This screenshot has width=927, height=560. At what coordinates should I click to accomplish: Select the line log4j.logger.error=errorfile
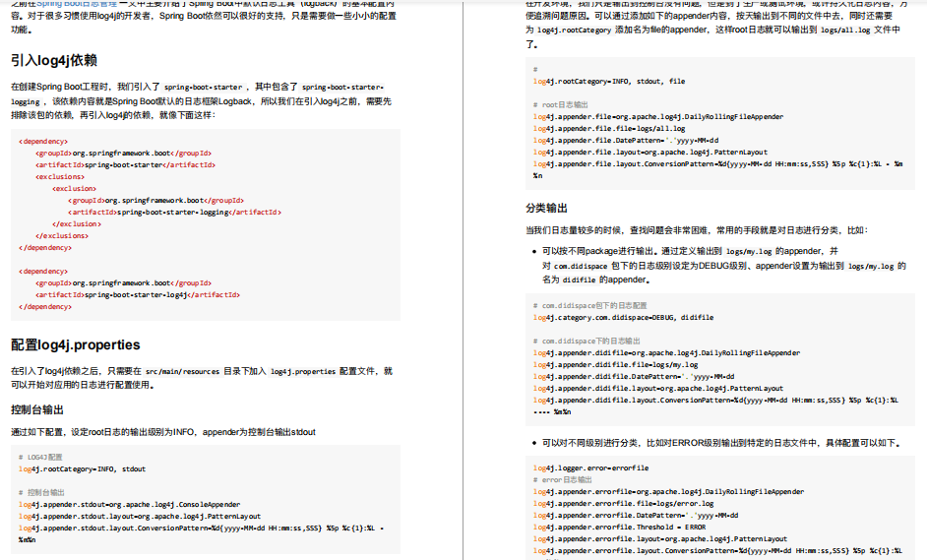590,467
